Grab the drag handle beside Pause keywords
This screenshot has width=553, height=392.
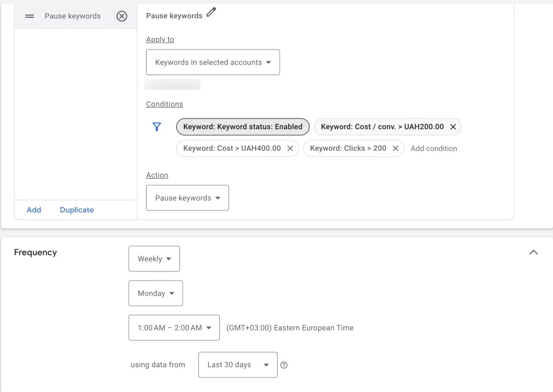coord(30,16)
